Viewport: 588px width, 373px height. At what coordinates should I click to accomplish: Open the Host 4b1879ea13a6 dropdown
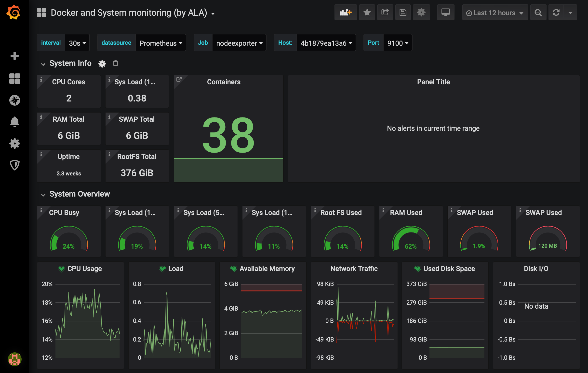tap(326, 43)
